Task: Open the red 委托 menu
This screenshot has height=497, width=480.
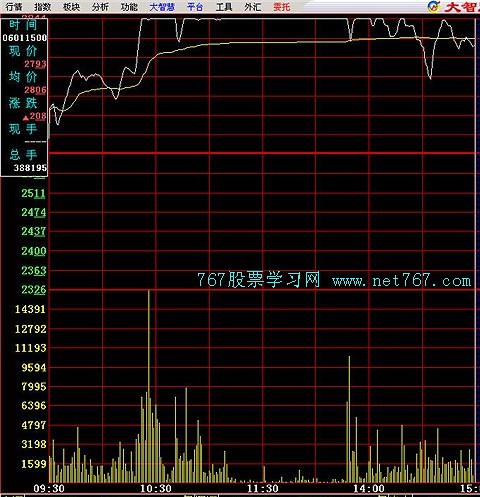Action: (x=281, y=7)
